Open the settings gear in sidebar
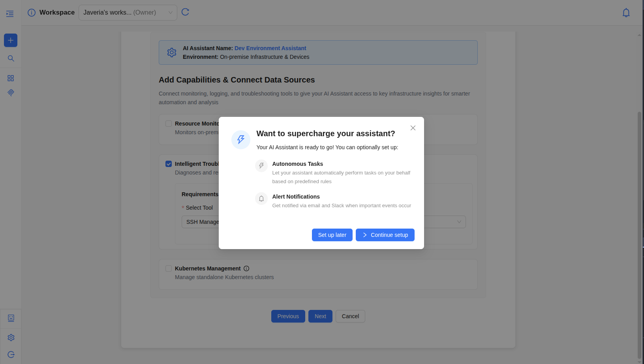The image size is (644, 364). click(11, 338)
